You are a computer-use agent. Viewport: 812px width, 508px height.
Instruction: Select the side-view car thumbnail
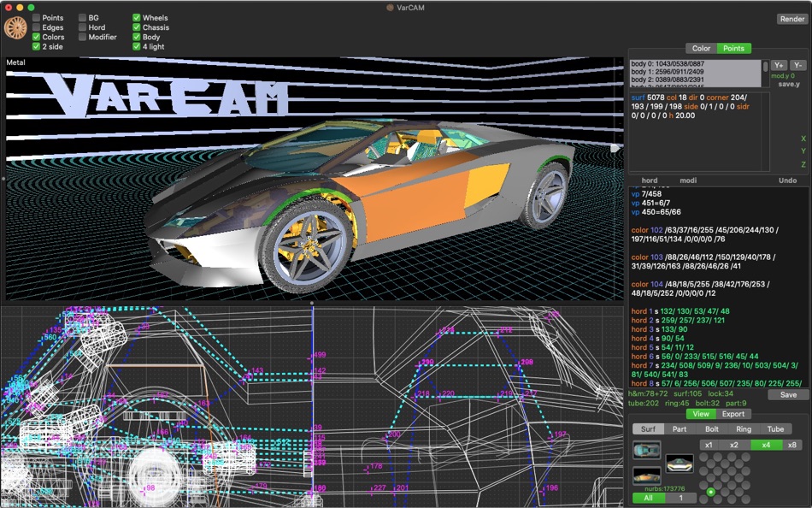[x=647, y=476]
